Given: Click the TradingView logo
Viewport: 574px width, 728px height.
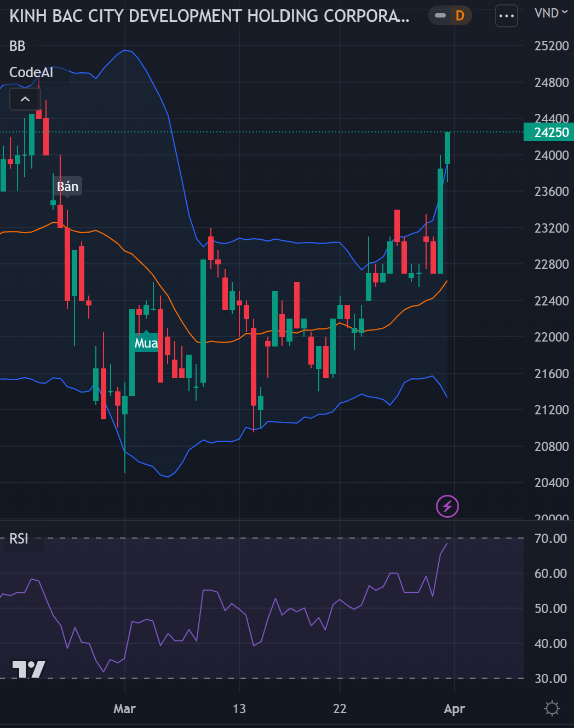Looking at the screenshot, I should coord(28,669).
